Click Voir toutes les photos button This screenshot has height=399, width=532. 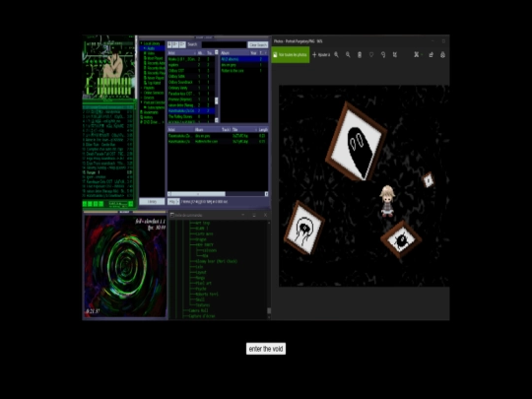pyautogui.click(x=291, y=54)
